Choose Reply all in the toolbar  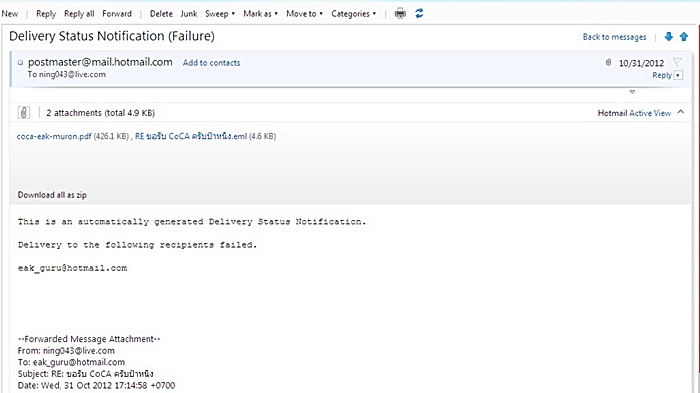point(79,14)
